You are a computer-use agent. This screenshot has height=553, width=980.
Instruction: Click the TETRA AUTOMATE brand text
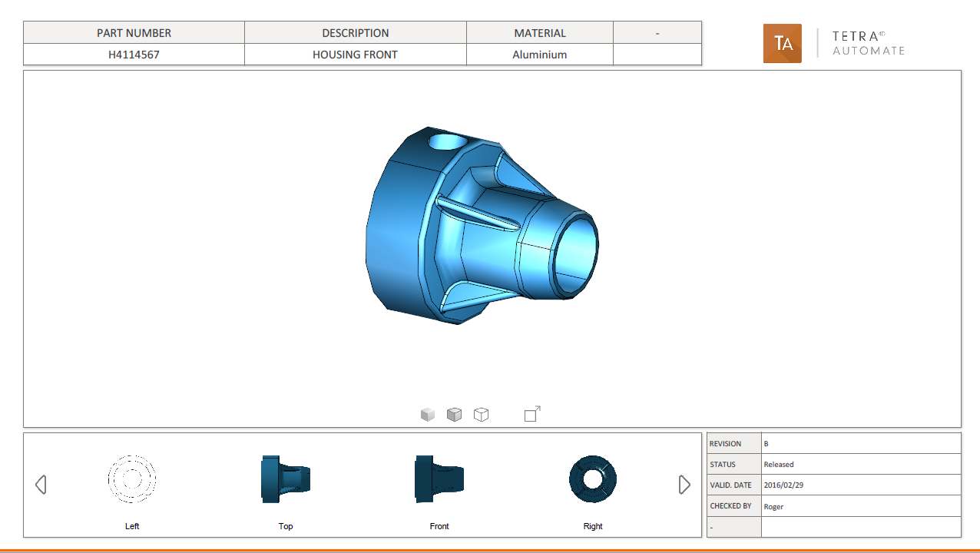pos(869,43)
